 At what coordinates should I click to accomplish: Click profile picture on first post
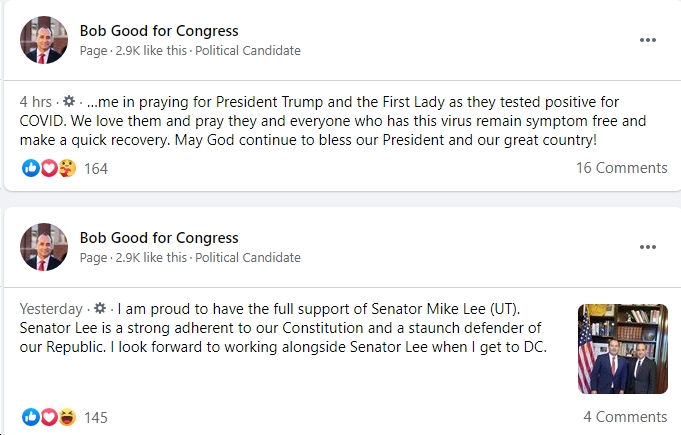tap(44, 40)
